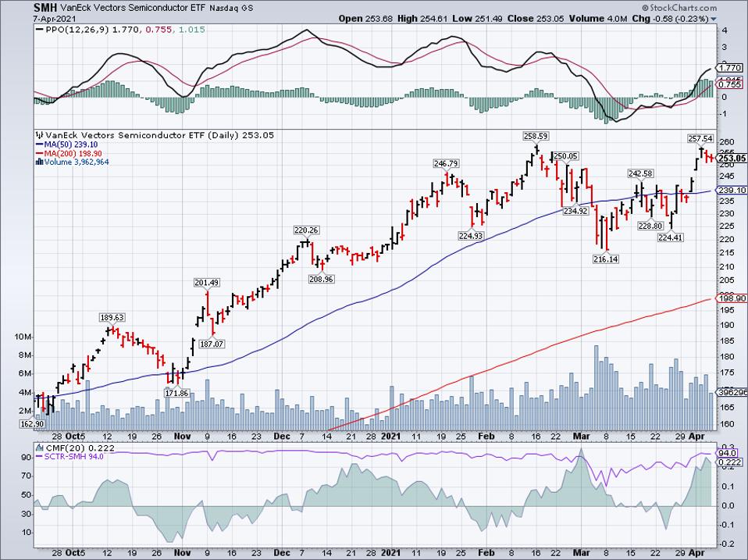
Task: Click the MA(50) 239.10 legend text
Action: (x=71, y=144)
